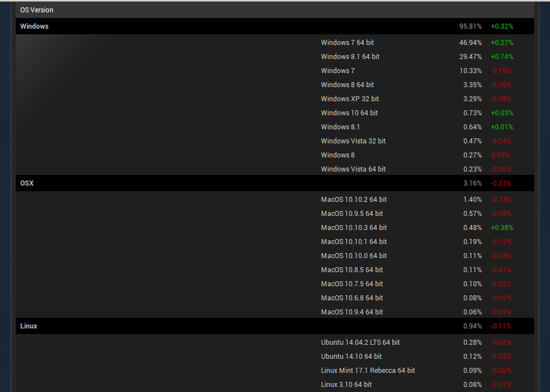This screenshot has height=392, width=550.
Task: Click the 46.94% share value
Action: [470, 43]
